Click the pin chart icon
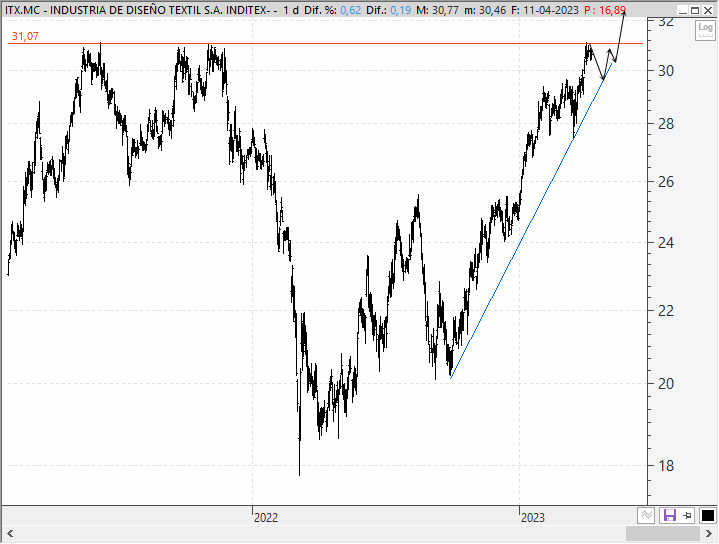The image size is (719, 544). point(687,516)
